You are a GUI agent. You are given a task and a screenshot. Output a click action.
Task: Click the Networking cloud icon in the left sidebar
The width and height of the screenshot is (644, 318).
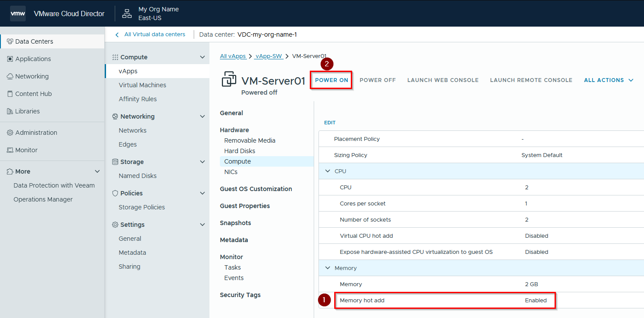(x=10, y=76)
